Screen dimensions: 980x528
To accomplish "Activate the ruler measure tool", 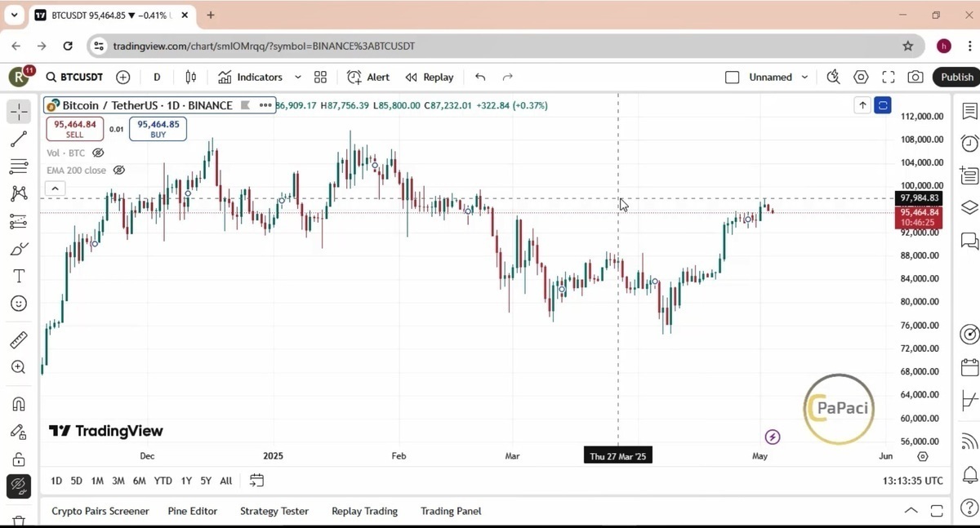I will pyautogui.click(x=19, y=339).
